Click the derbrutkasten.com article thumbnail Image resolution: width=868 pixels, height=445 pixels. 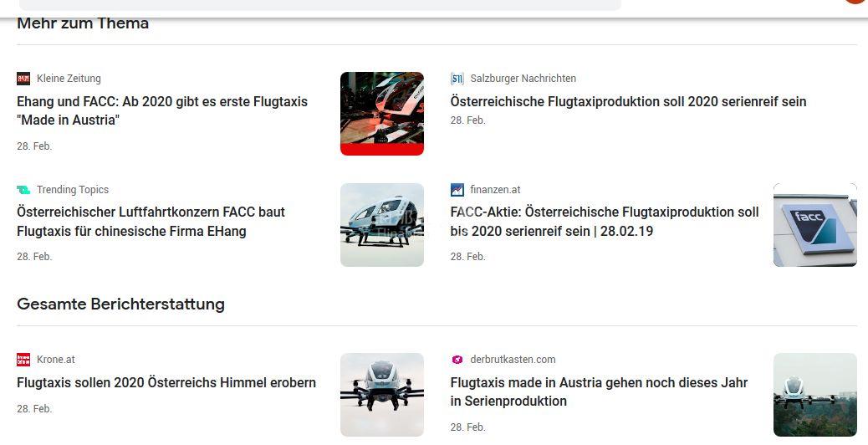(x=814, y=395)
